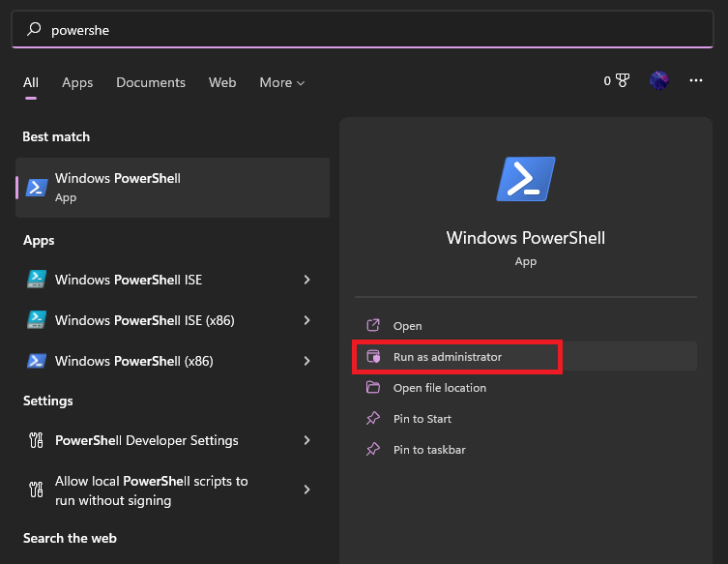Click the Windows PowerShell (x86) icon
The height and width of the screenshot is (564, 728).
tap(36, 361)
